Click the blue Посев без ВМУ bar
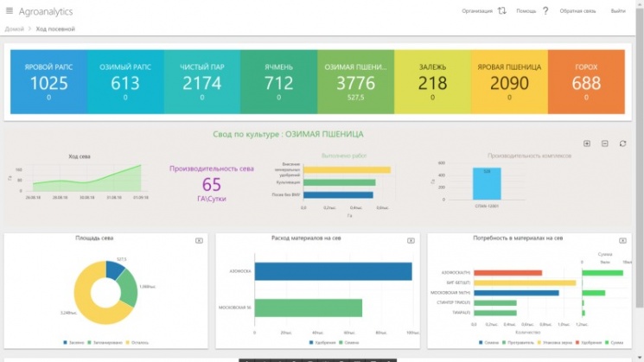This screenshot has width=644, height=362. [338, 195]
